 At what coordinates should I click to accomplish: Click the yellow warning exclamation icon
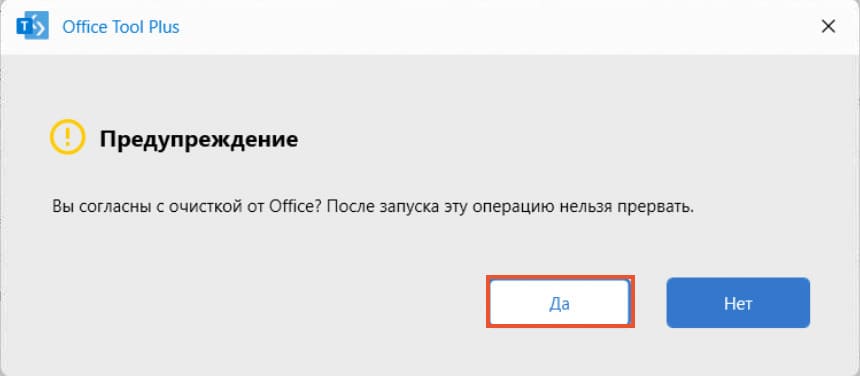pyautogui.click(x=67, y=137)
